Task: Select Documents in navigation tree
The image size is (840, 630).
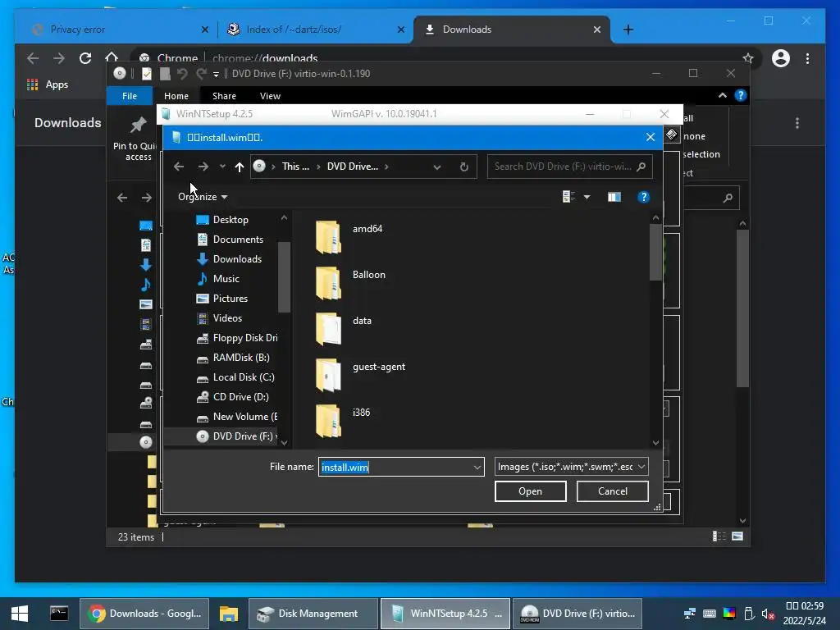Action: tap(238, 240)
